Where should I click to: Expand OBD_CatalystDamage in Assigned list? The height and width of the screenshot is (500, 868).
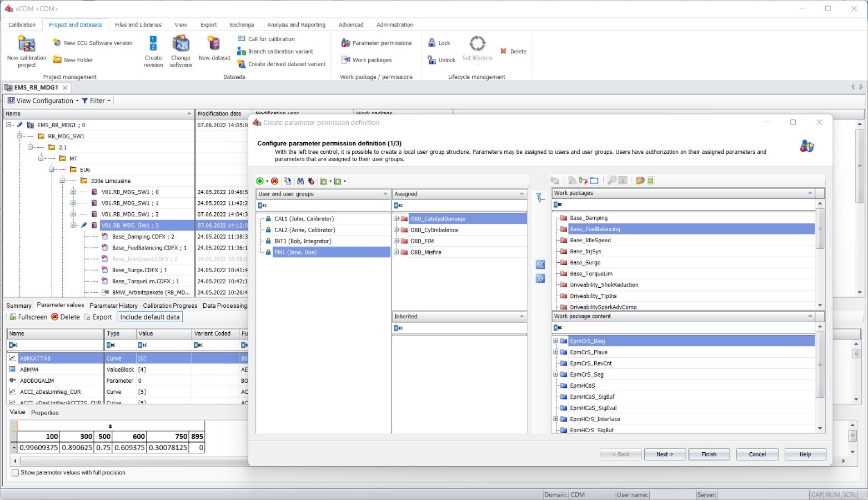[396, 219]
